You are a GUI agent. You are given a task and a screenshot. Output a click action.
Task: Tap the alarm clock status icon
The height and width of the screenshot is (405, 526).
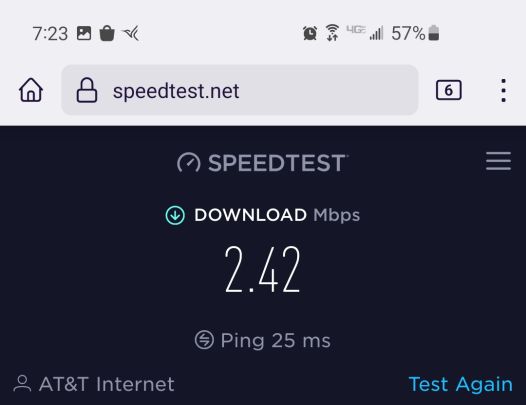pyautogui.click(x=310, y=33)
